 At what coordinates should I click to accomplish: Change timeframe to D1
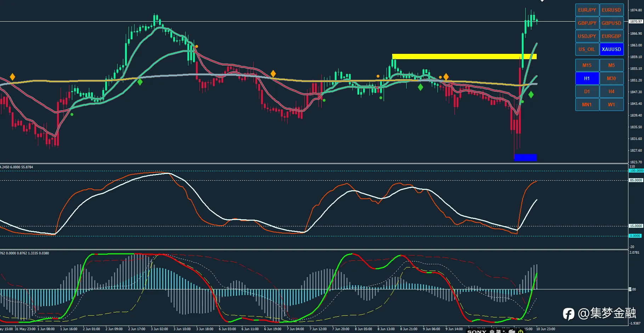click(587, 91)
